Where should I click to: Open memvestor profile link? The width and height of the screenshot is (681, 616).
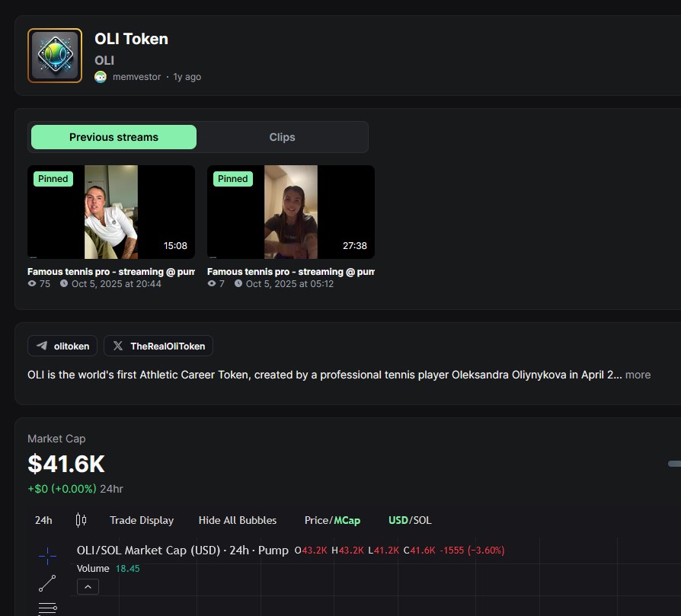[136, 77]
